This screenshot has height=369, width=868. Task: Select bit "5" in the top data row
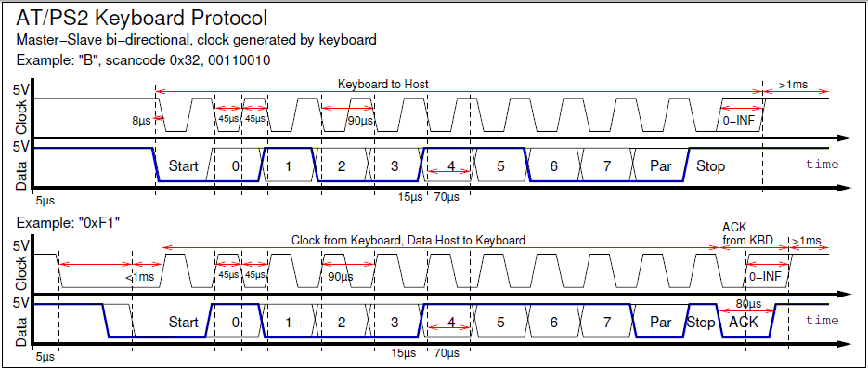pyautogui.click(x=500, y=165)
